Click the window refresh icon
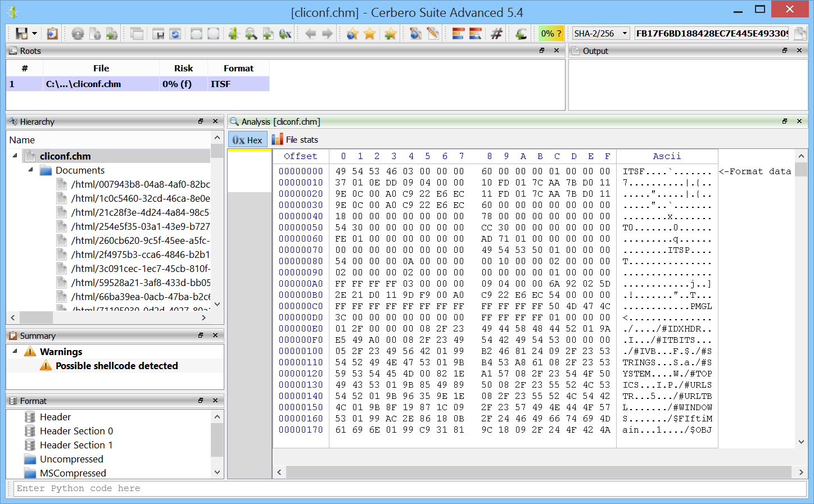The width and height of the screenshot is (814, 504). 175,34
